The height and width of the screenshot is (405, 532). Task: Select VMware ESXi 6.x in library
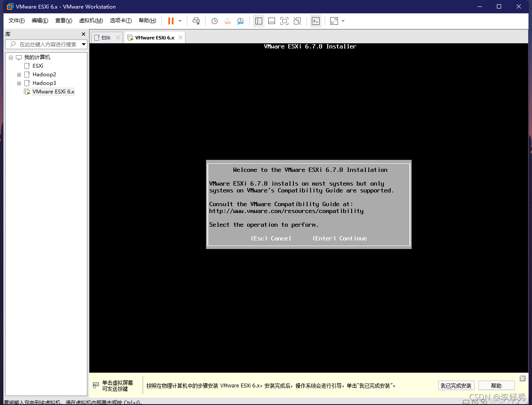53,92
